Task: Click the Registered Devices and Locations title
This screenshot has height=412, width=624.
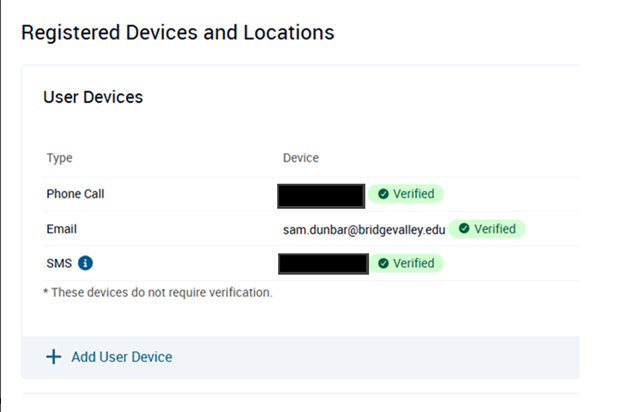Action: (x=177, y=33)
